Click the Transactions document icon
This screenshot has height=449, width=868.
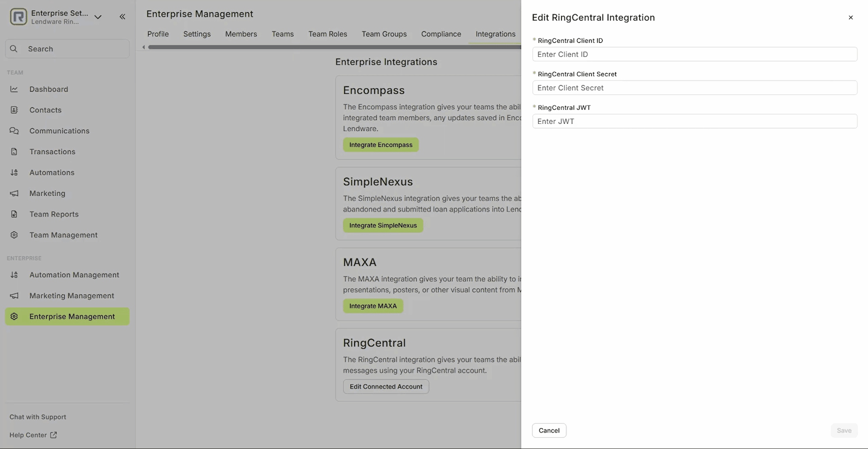(x=14, y=152)
